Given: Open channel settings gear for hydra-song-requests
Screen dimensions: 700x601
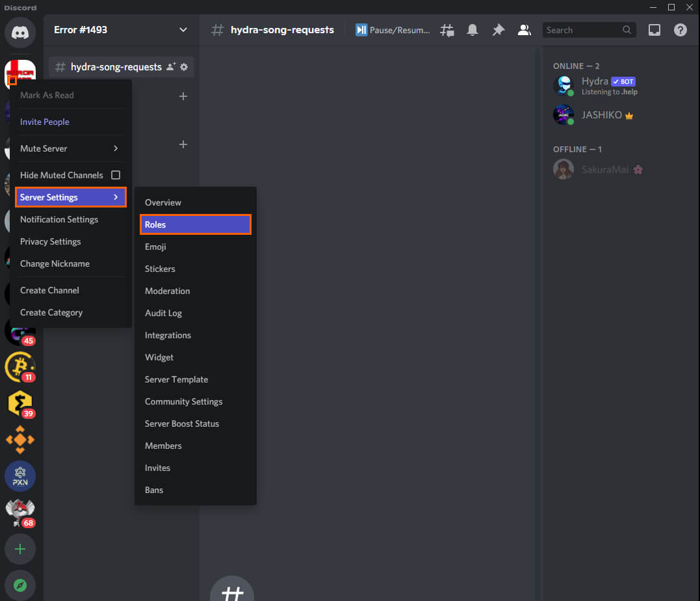Looking at the screenshot, I should [184, 67].
